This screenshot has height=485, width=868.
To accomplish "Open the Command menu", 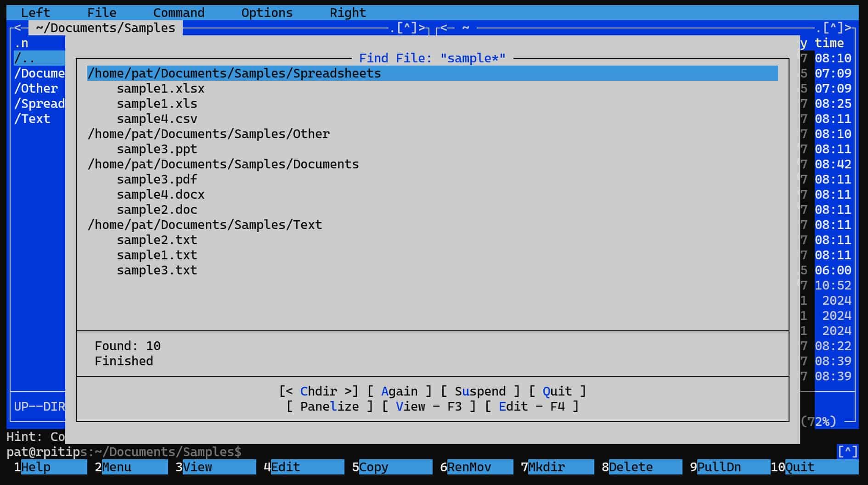I will point(179,13).
